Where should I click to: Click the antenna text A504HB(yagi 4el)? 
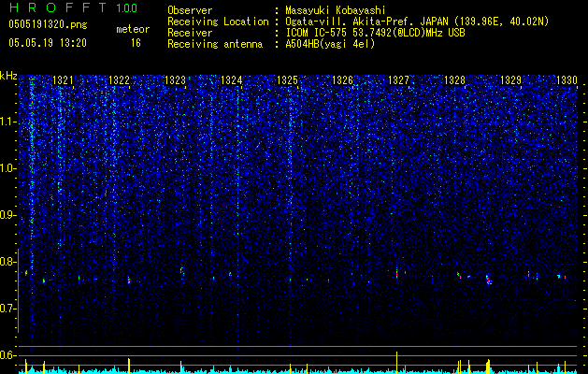(x=330, y=44)
